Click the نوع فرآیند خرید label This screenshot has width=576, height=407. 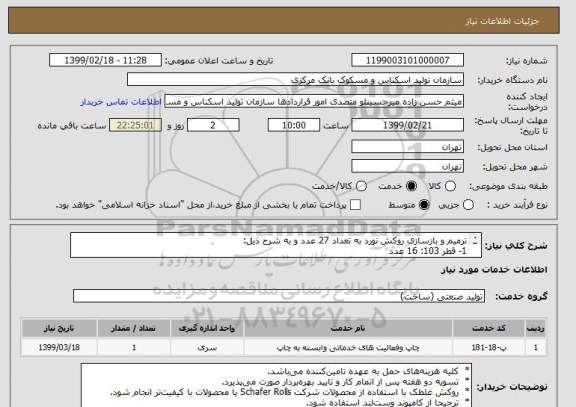(517, 205)
